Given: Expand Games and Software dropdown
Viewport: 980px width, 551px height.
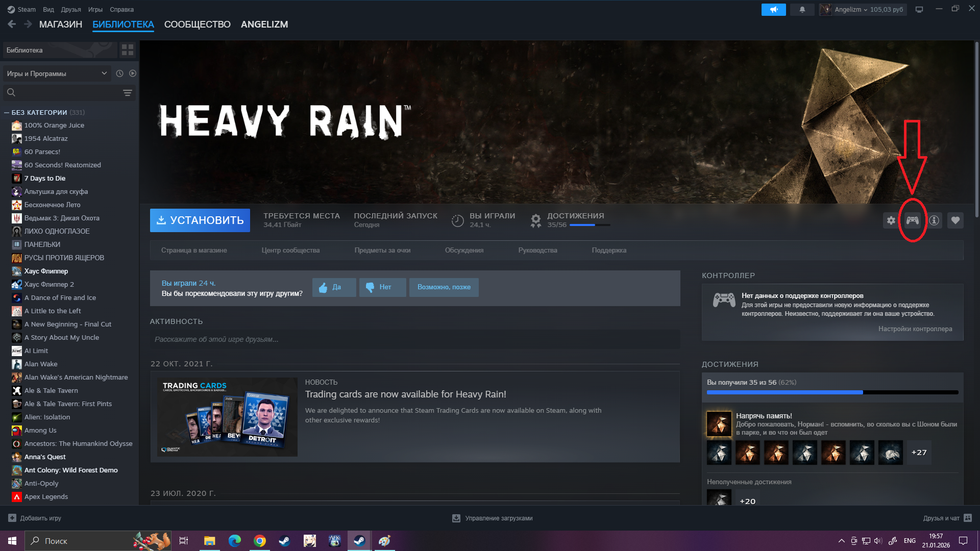Looking at the screenshot, I should (x=57, y=73).
